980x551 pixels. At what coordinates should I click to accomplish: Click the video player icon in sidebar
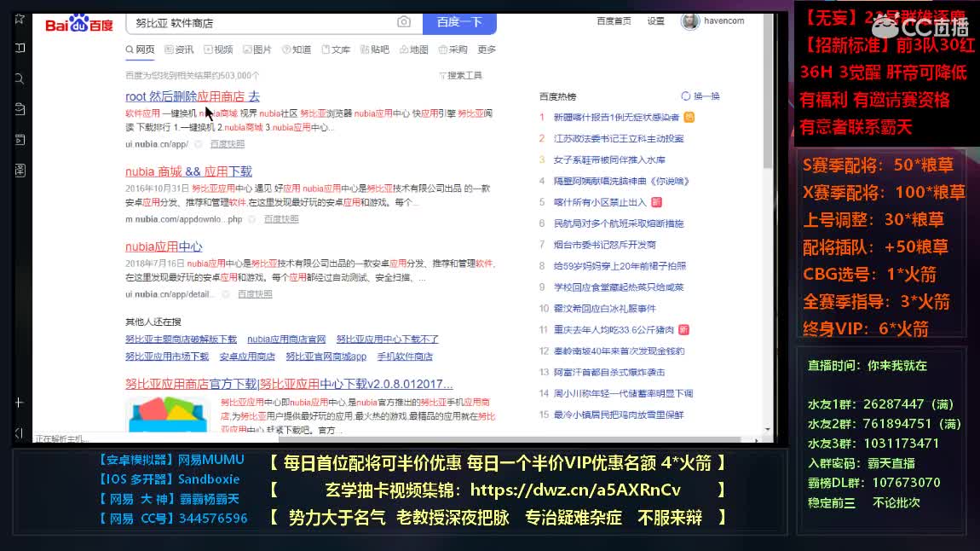point(20,140)
